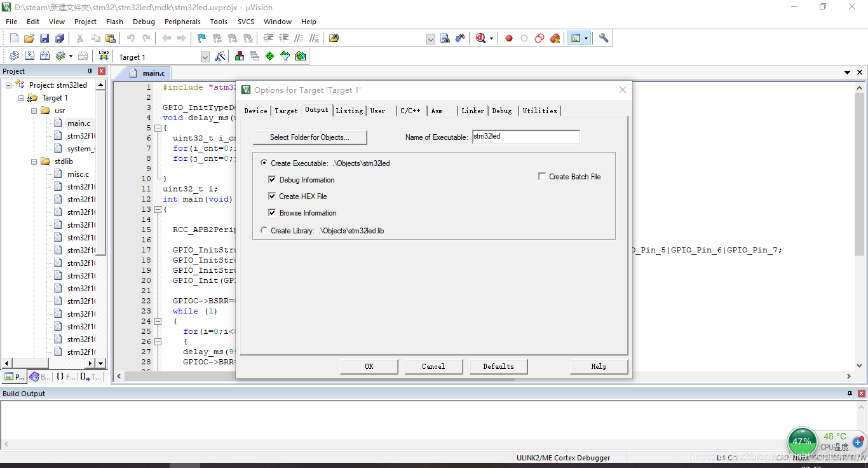Select the Create Library radio button
This screenshot has width=868, height=468.
(x=264, y=231)
